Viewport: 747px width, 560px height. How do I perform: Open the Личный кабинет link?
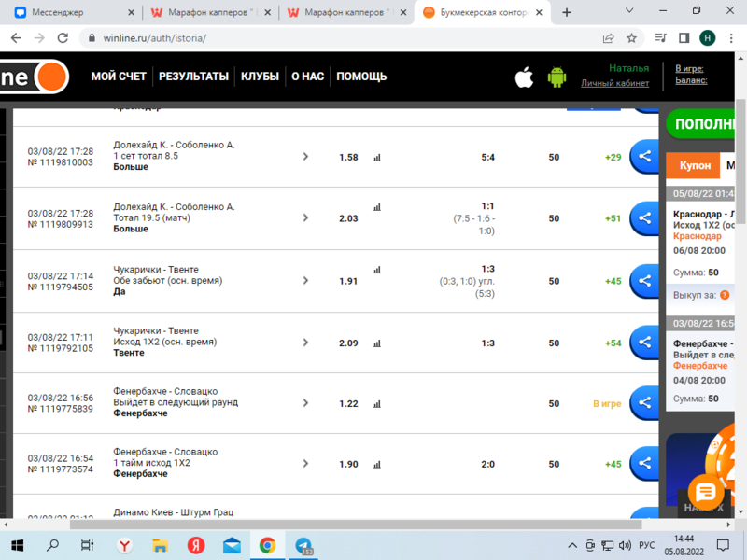click(614, 83)
